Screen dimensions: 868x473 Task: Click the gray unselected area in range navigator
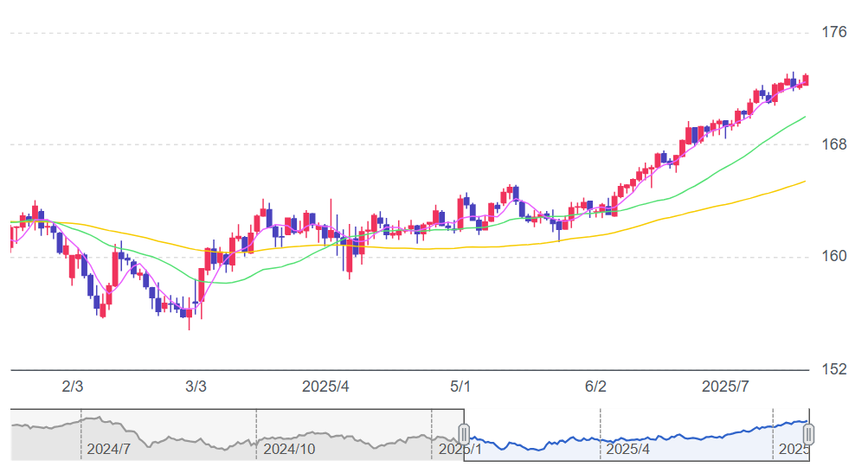(x=237, y=435)
